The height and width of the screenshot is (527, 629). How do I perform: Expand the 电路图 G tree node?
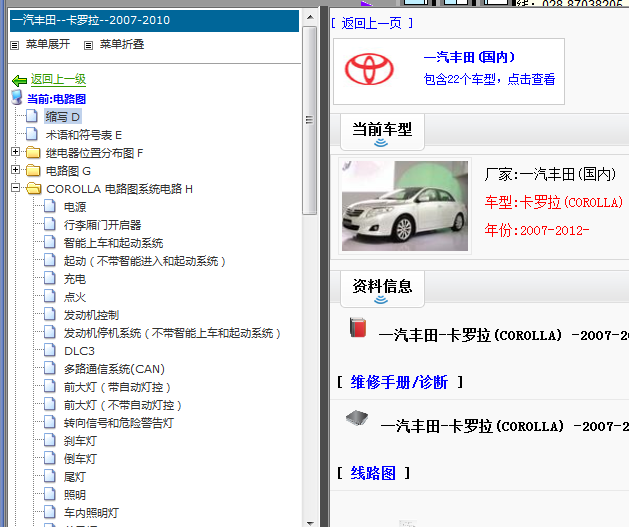[15, 170]
